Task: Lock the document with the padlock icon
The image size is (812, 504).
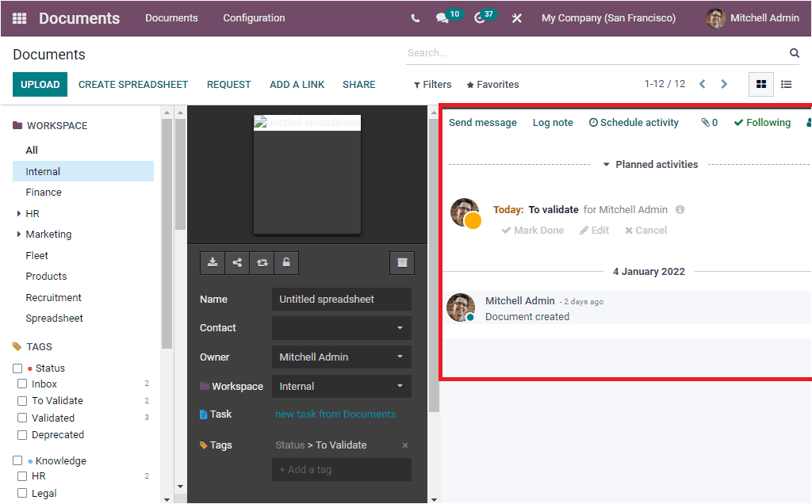Action: (x=286, y=263)
